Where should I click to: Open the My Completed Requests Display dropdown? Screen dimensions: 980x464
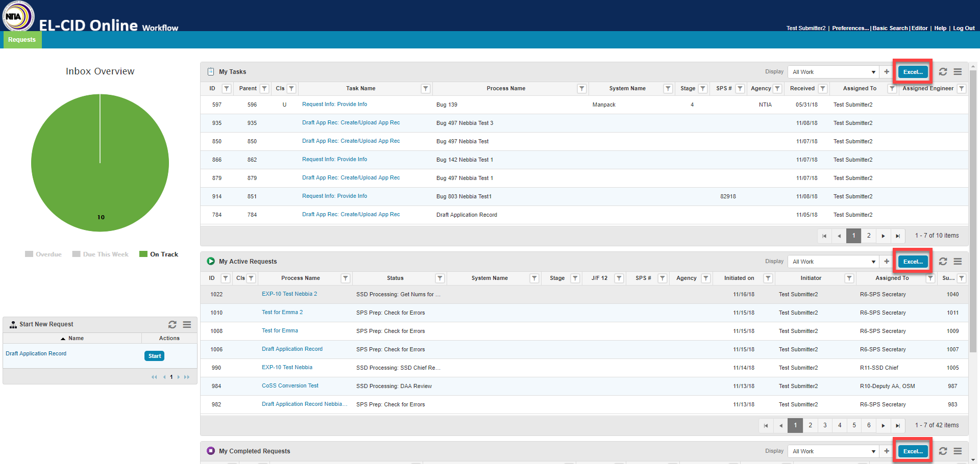pos(834,451)
